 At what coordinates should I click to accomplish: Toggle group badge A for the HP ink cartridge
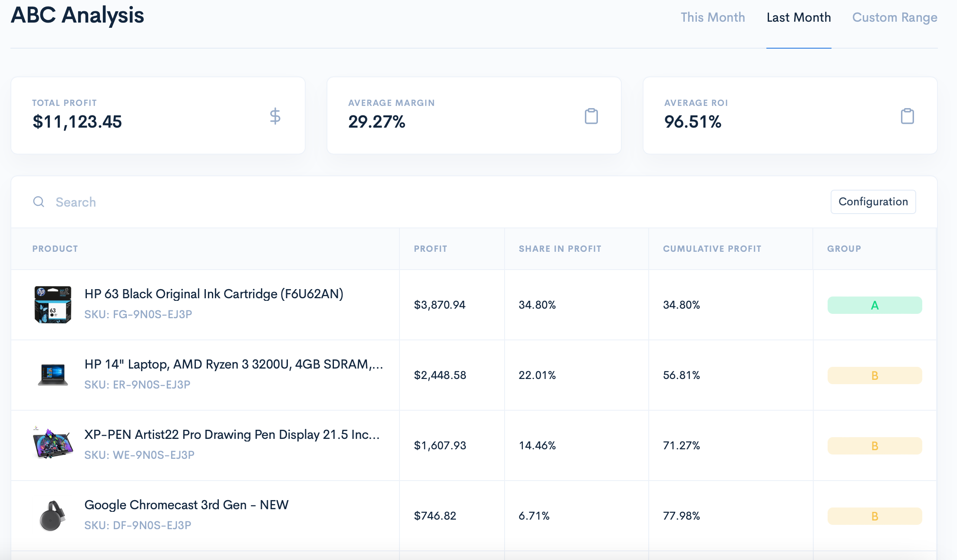pos(874,305)
